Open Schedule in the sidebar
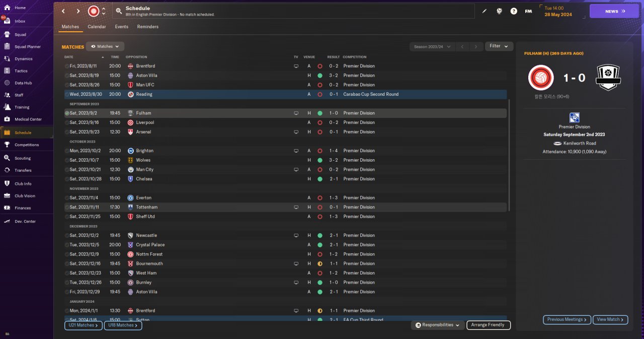Screen dimensions: 644x339 tap(26, 132)
